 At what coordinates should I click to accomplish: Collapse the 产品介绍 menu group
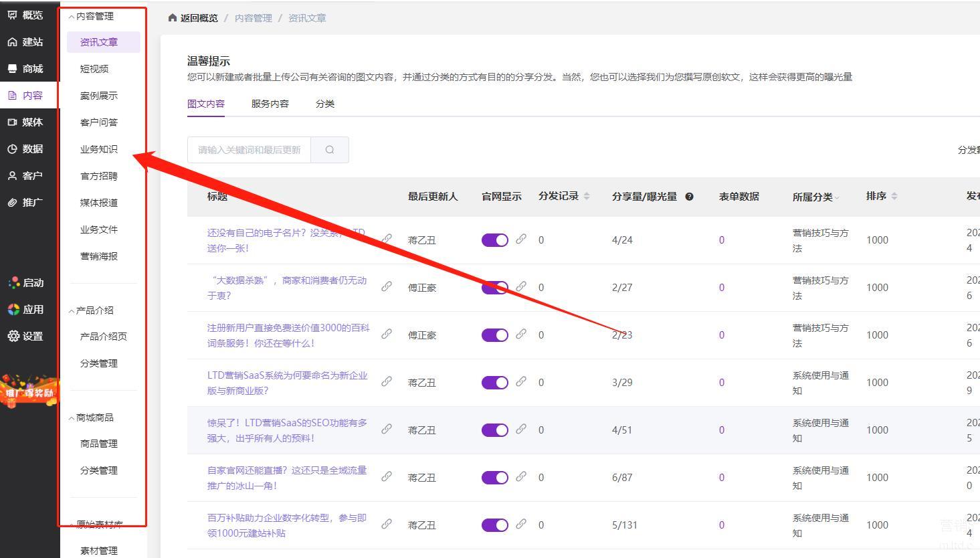pos(72,311)
